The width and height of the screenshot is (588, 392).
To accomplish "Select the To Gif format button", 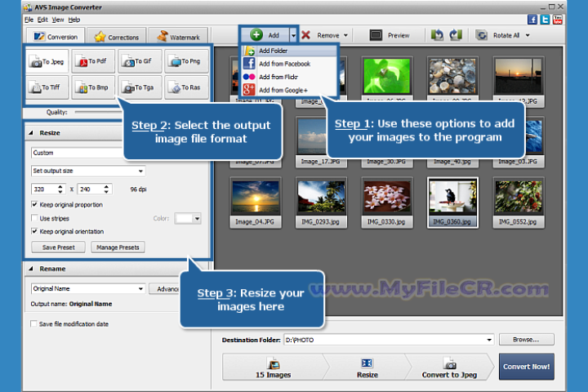I will pyautogui.click(x=140, y=61).
